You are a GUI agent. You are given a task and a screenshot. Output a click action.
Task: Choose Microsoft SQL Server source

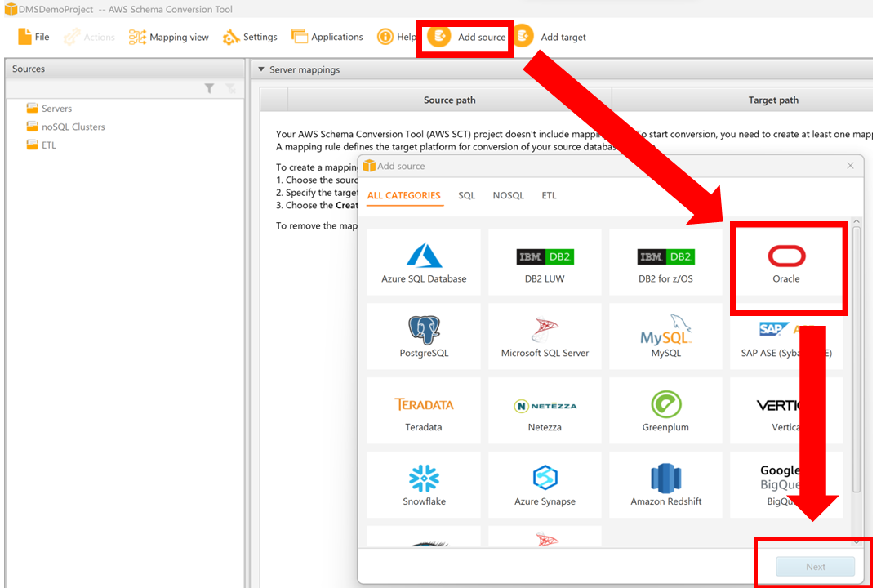pos(545,336)
